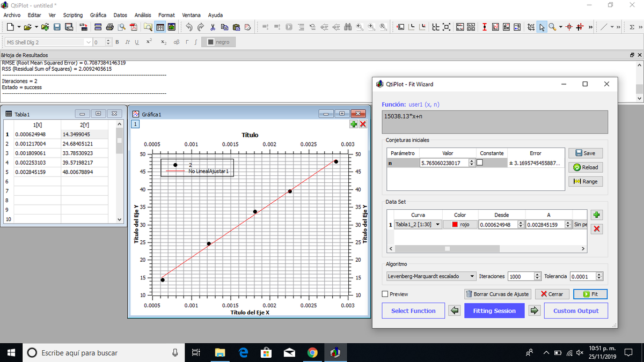Toggle the subscript x₂ format
The width and height of the screenshot is (644, 362).
pyautogui.click(x=164, y=42)
